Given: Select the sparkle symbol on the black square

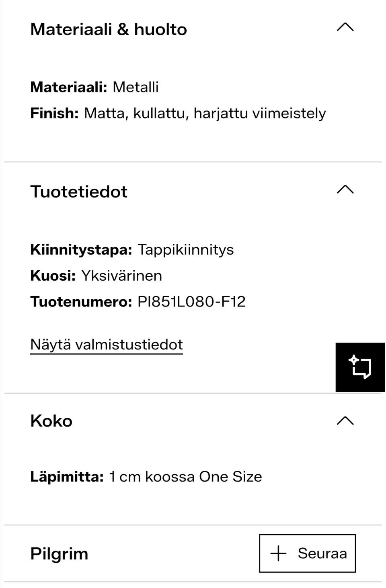Looking at the screenshot, I should point(353,360).
